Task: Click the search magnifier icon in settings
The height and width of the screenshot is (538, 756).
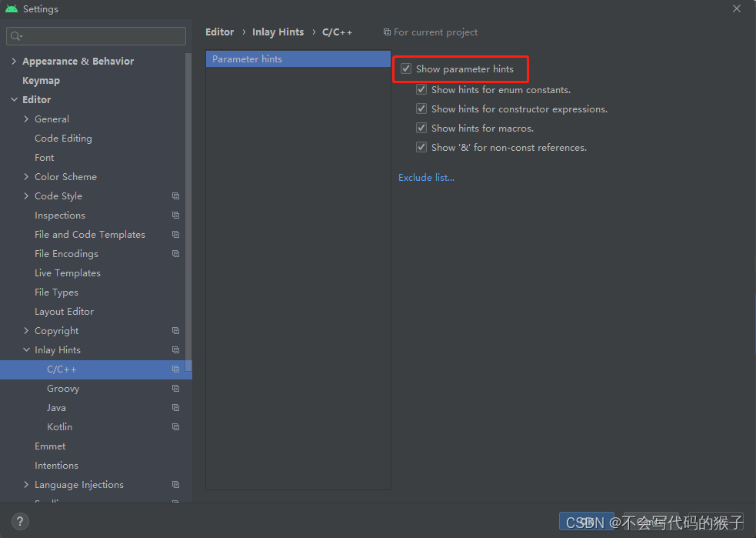Action: [x=16, y=36]
